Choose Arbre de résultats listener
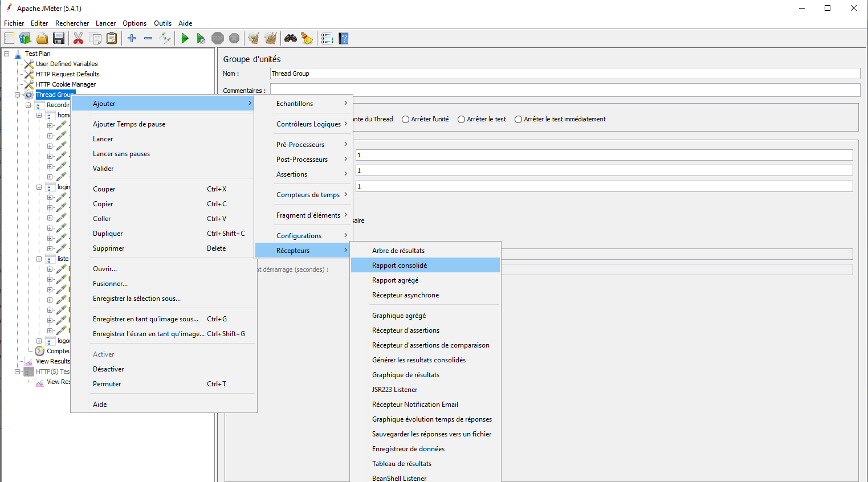The height and width of the screenshot is (482, 868). pos(425,251)
